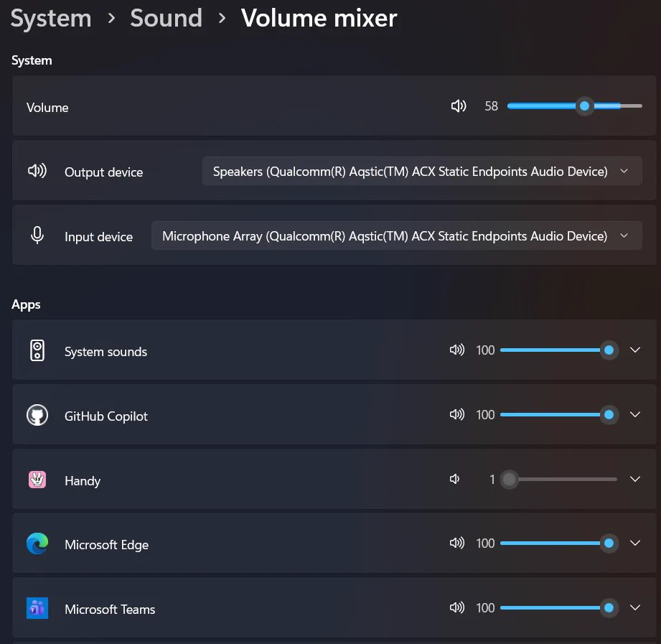Screen dimensions: 661x644
Task: Click the Handy volume slider
Action: [558, 479]
